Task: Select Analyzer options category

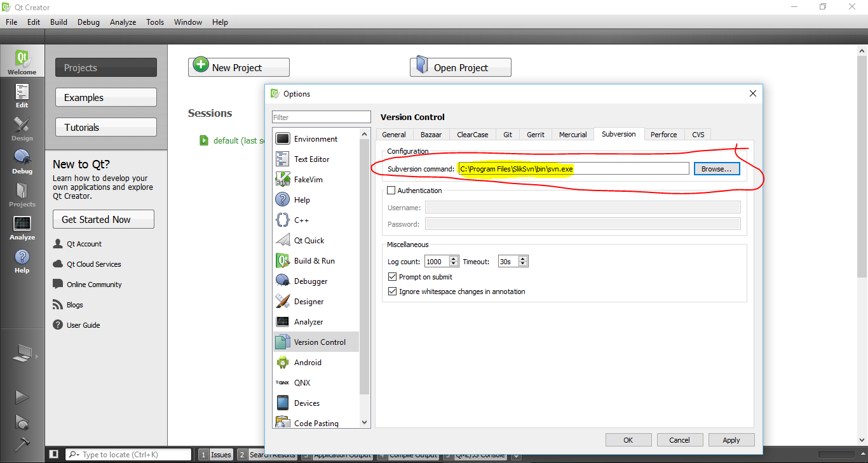Action: [316, 322]
